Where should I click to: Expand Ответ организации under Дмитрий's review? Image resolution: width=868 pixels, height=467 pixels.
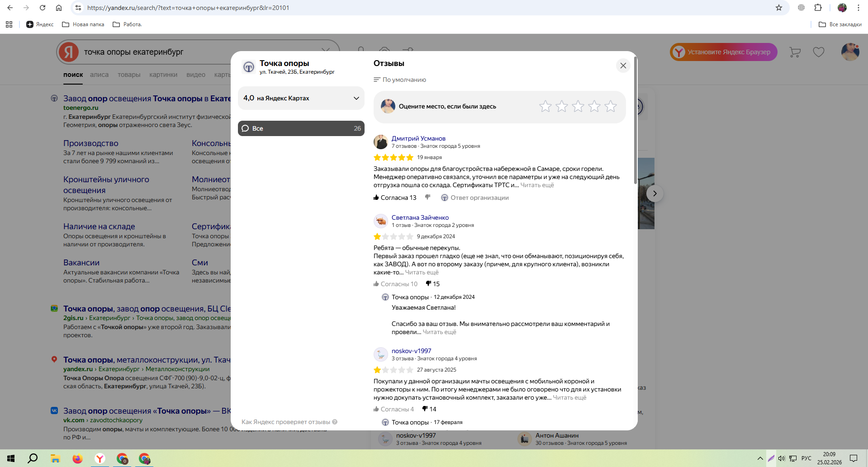pos(475,198)
